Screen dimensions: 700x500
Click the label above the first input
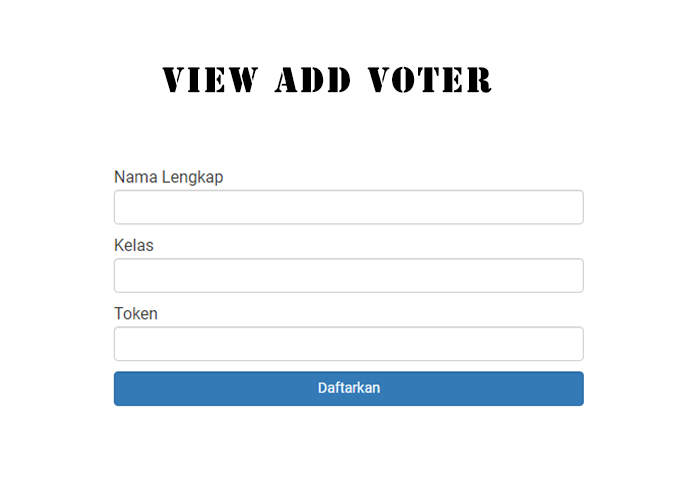tap(168, 177)
